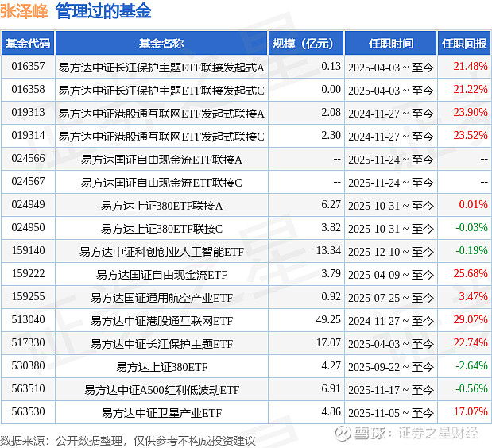
Task: Select fund code 159222
Action: point(28,274)
